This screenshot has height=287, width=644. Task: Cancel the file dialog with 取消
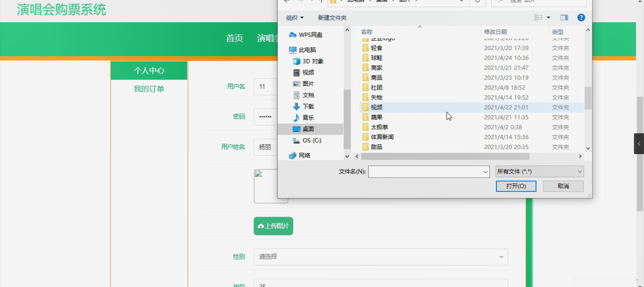563,186
